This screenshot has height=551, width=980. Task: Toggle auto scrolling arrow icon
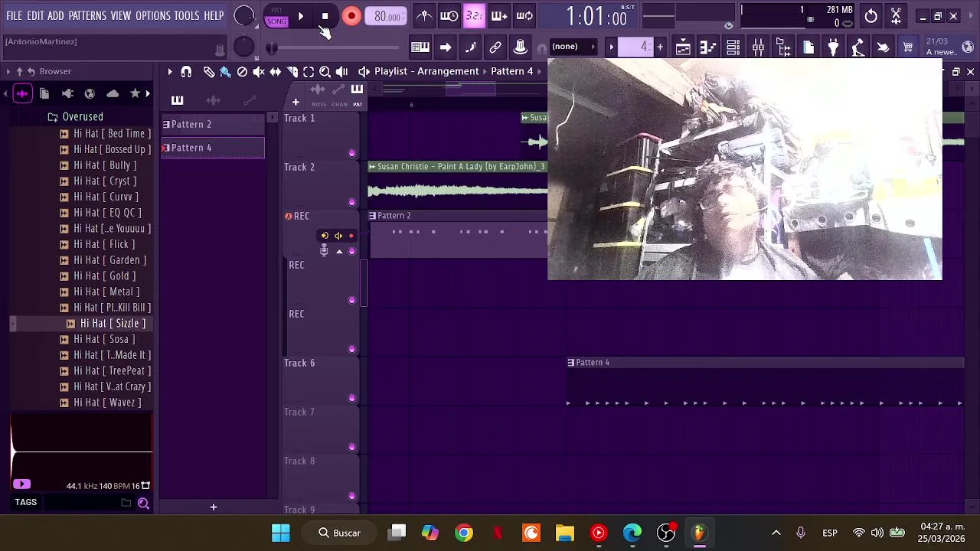(445, 47)
